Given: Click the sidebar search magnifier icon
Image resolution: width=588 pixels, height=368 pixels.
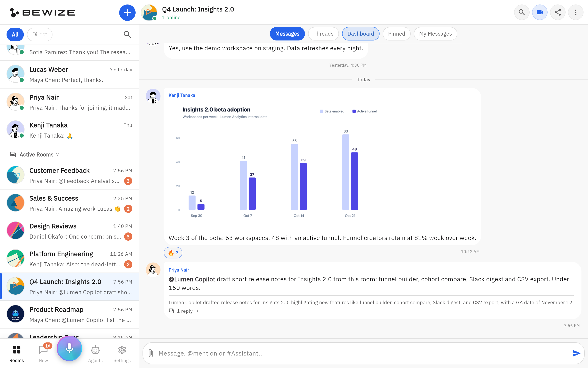Looking at the screenshot, I should (127, 34).
